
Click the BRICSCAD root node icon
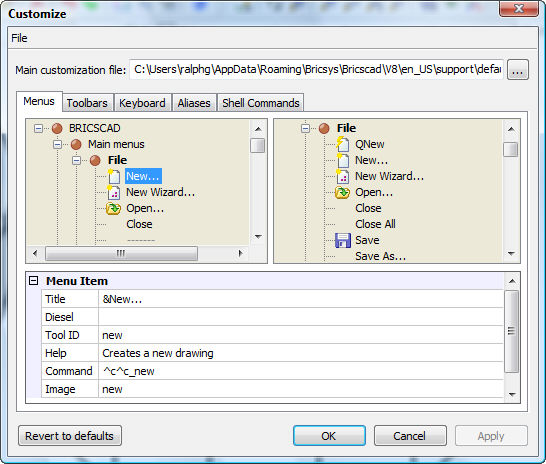coord(57,128)
